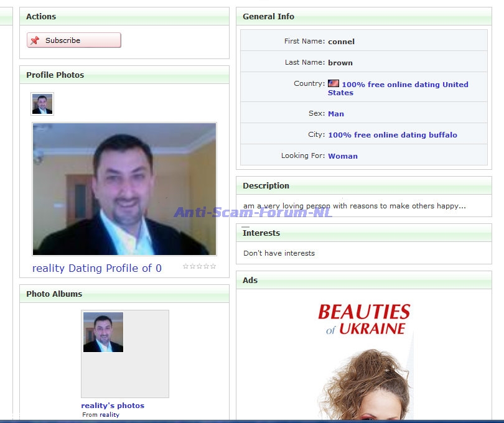This screenshot has height=423, width=504.
Task: Click the second rating star
Action: [x=193, y=266]
